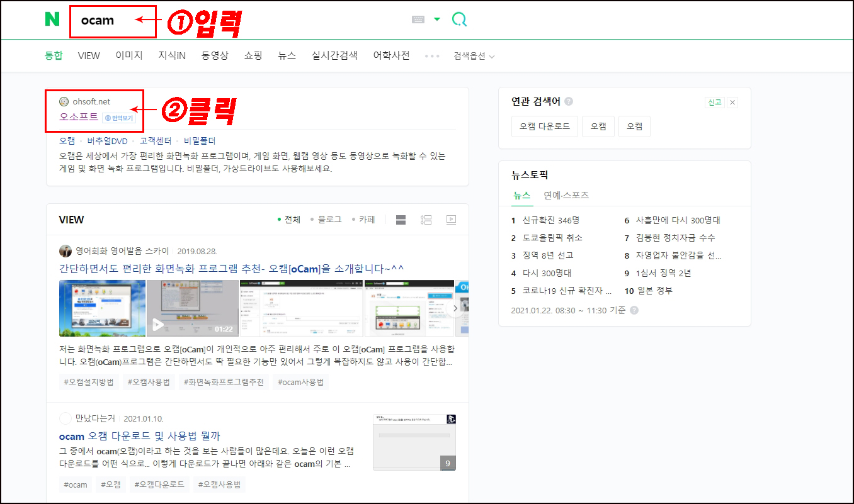This screenshot has width=854, height=504.
Task: Click the help icon next to 기준
Action: click(634, 310)
